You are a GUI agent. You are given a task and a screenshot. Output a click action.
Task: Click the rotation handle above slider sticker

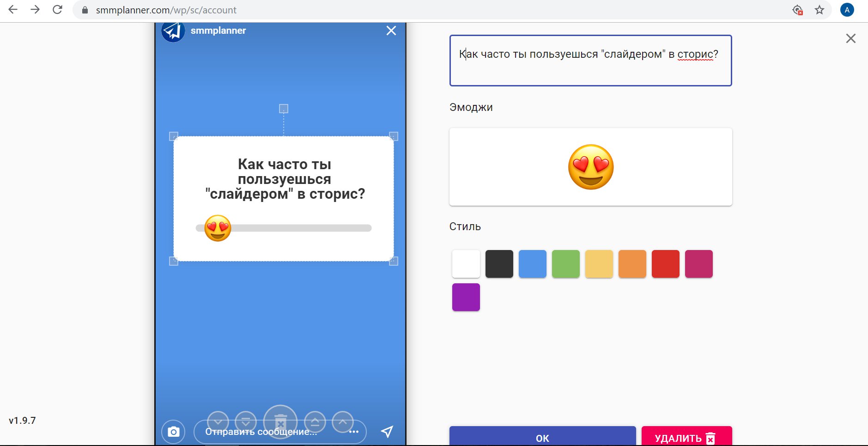coord(284,109)
